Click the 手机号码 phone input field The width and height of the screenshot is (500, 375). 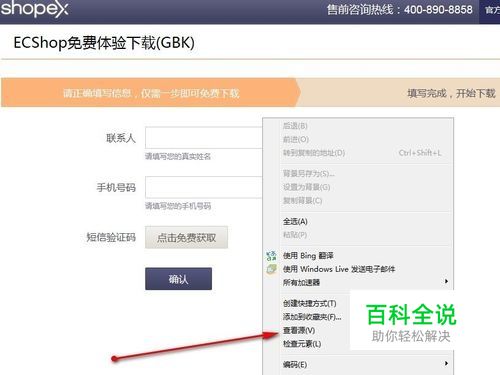click(x=204, y=187)
